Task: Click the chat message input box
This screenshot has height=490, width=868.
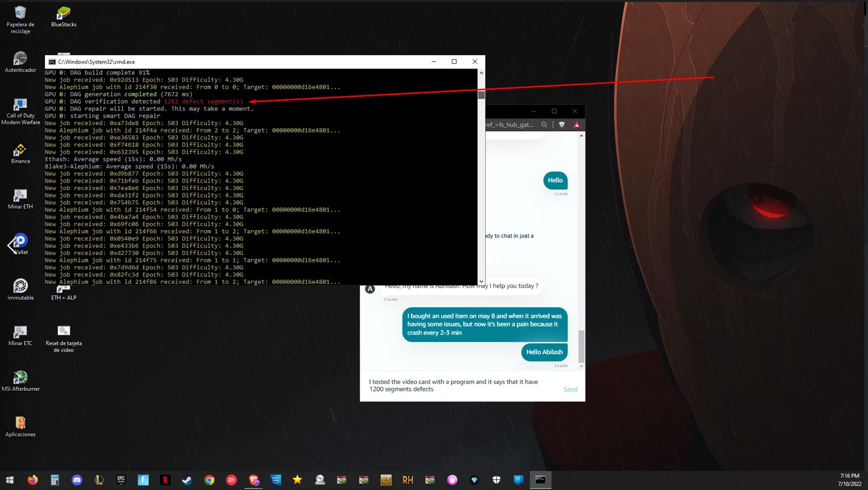Action: click(x=461, y=385)
